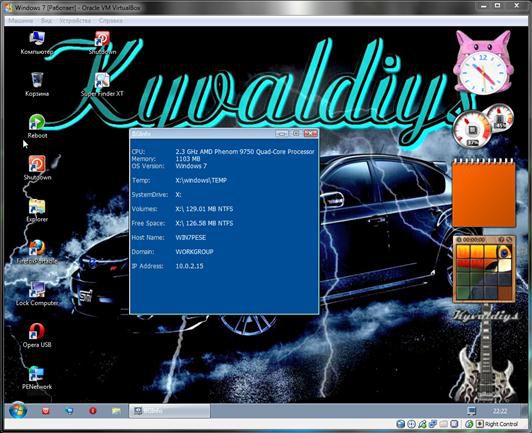
Task: Click the Memory value 1103 MB
Action: click(188, 158)
